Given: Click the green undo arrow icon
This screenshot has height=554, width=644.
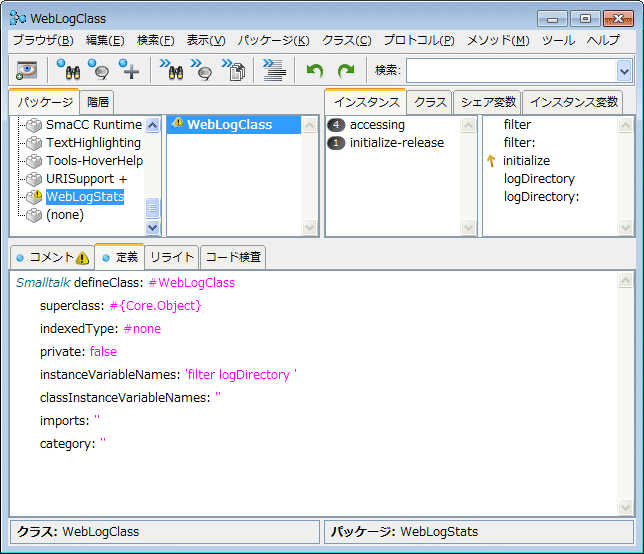Looking at the screenshot, I should coord(315,70).
